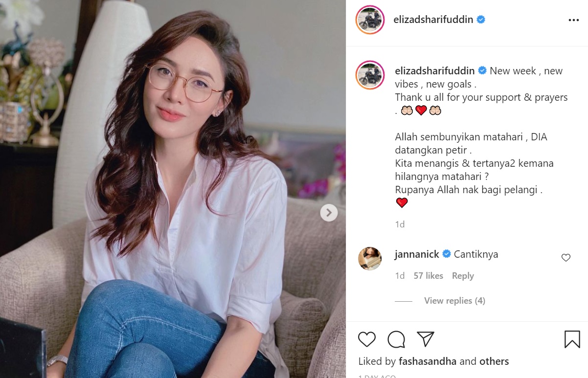This screenshot has height=378, width=588.
Task: Open comments with the speech bubble icon
Action: (x=396, y=339)
